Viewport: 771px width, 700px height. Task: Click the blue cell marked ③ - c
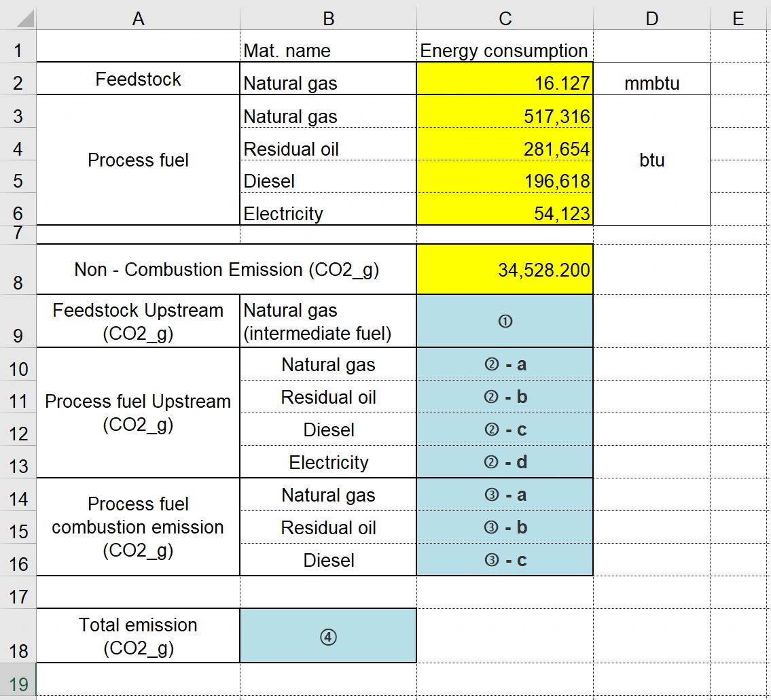pos(505,560)
